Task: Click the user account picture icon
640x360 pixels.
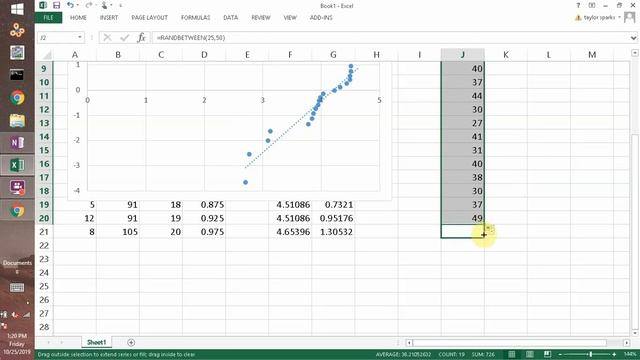Action: coord(630,17)
